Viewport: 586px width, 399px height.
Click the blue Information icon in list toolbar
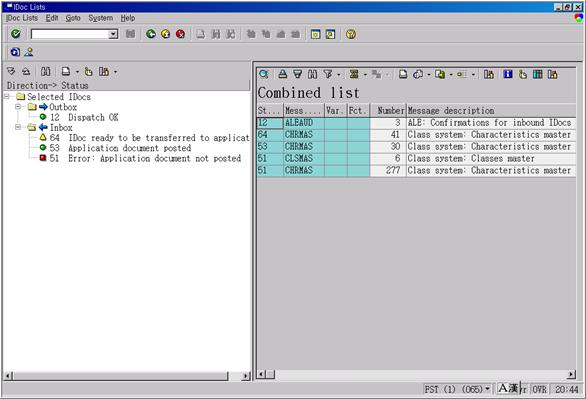pos(508,74)
